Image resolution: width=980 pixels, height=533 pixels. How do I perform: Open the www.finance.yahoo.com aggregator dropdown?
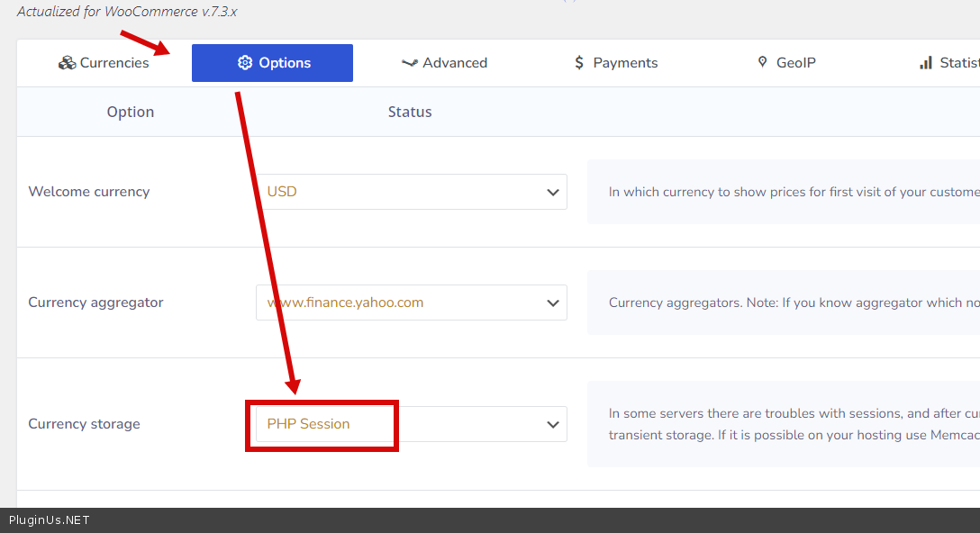coord(396,303)
